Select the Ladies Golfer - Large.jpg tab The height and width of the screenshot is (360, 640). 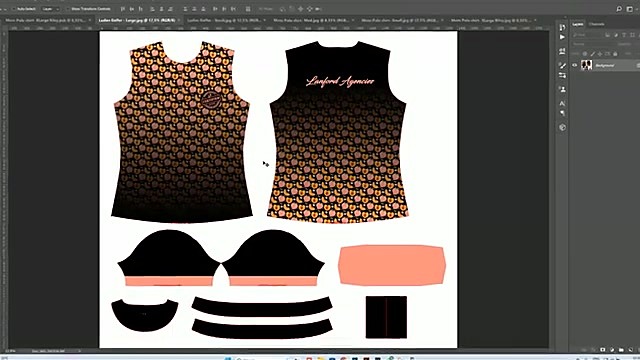(137, 20)
